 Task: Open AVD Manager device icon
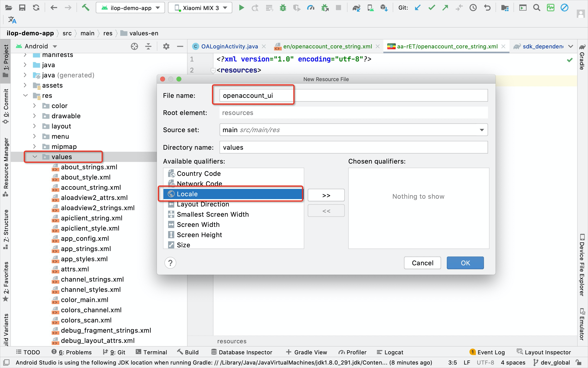point(370,8)
